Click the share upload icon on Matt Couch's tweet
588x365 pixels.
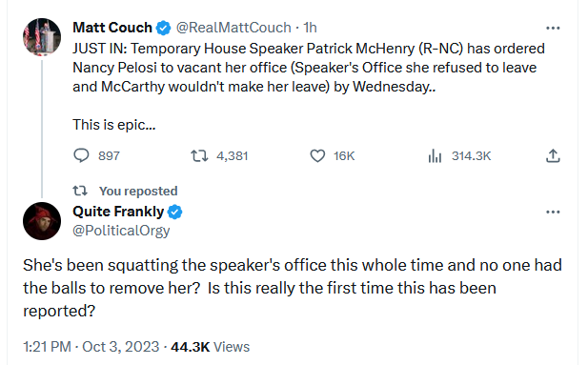[x=553, y=155]
